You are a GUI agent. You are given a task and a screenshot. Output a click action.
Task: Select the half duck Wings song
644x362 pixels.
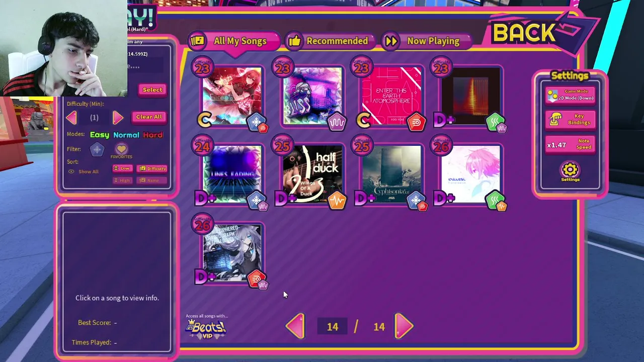pos(312,174)
